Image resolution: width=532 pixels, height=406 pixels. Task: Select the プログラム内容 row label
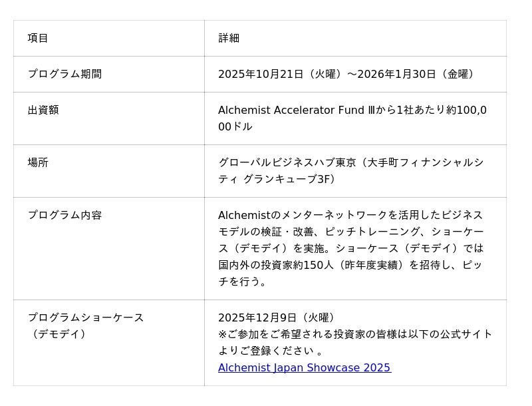[65, 215]
